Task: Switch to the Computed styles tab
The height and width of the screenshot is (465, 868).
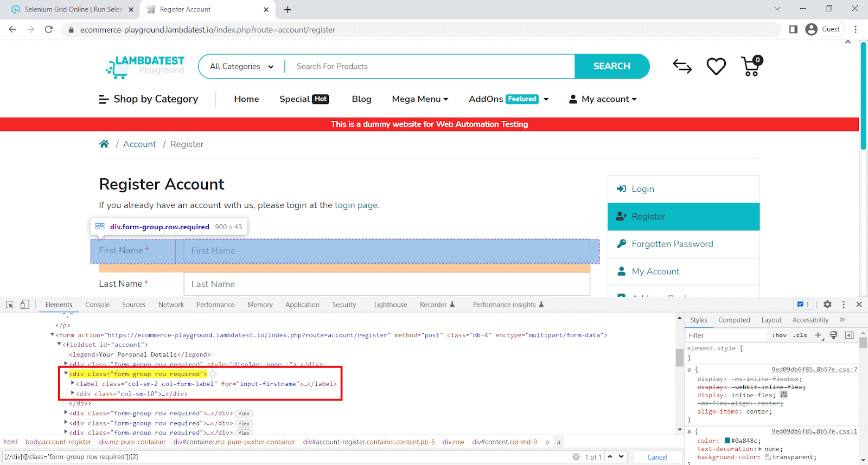Action: pyautogui.click(x=734, y=320)
